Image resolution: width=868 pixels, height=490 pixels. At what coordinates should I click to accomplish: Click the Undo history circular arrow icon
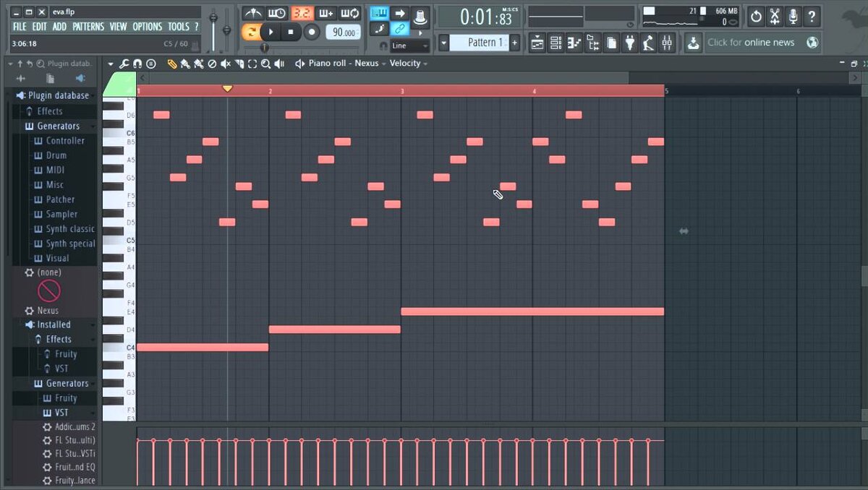coord(756,17)
